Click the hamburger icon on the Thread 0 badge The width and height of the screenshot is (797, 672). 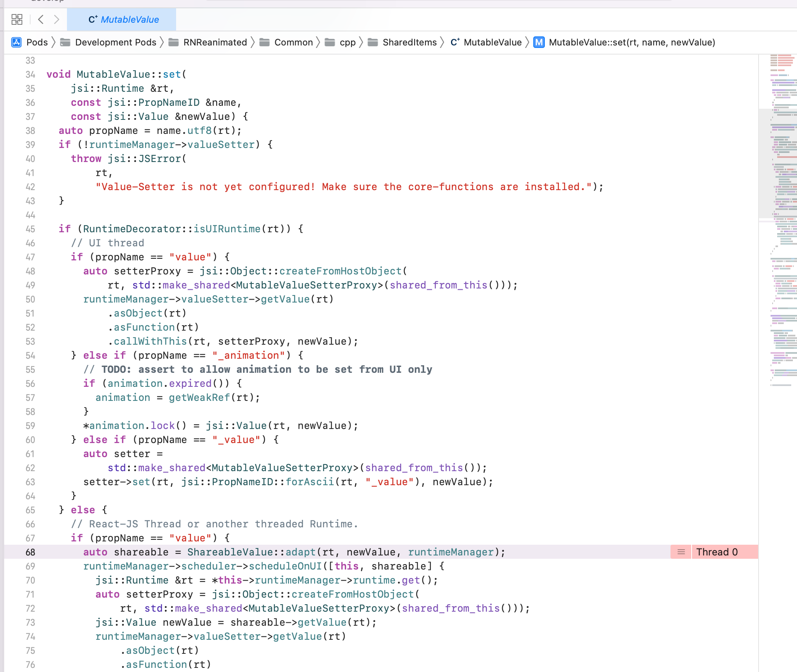680,552
